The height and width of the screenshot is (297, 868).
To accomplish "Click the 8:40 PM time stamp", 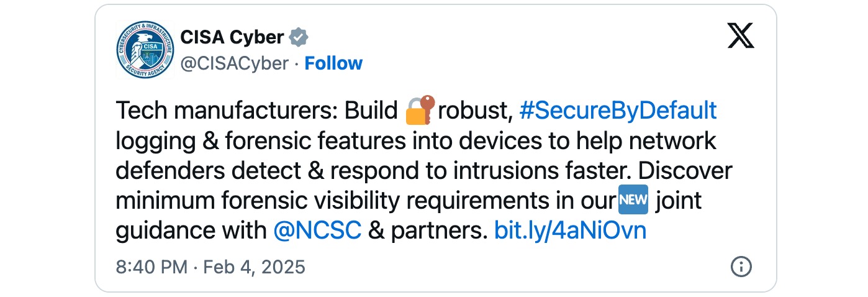I will pos(151,267).
